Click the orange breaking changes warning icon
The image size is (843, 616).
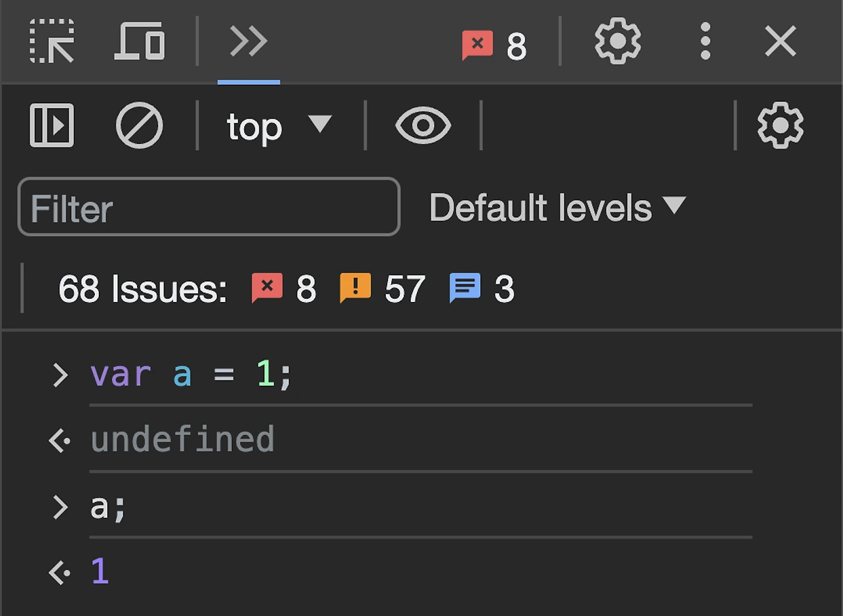356,288
